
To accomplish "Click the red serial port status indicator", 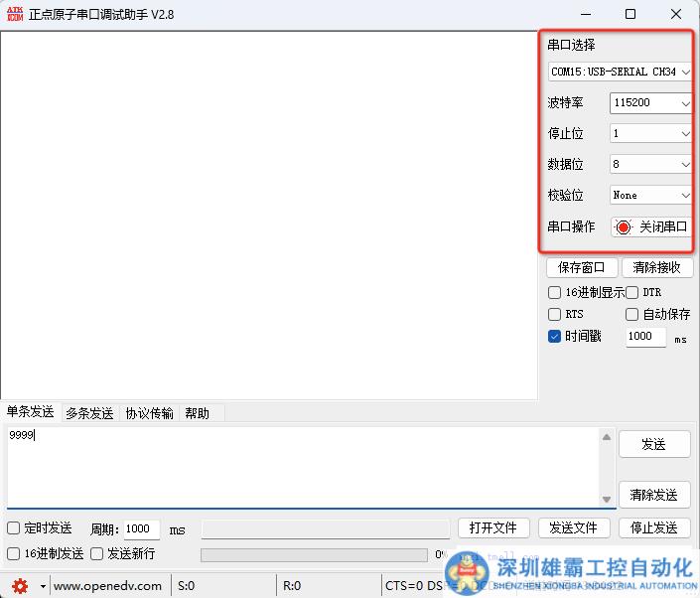I will coord(624,226).
